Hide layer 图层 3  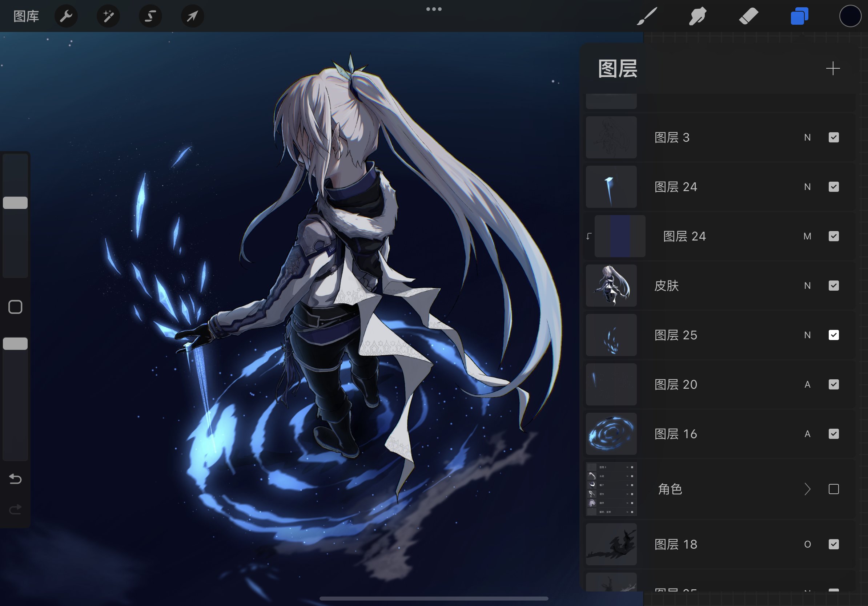(833, 137)
